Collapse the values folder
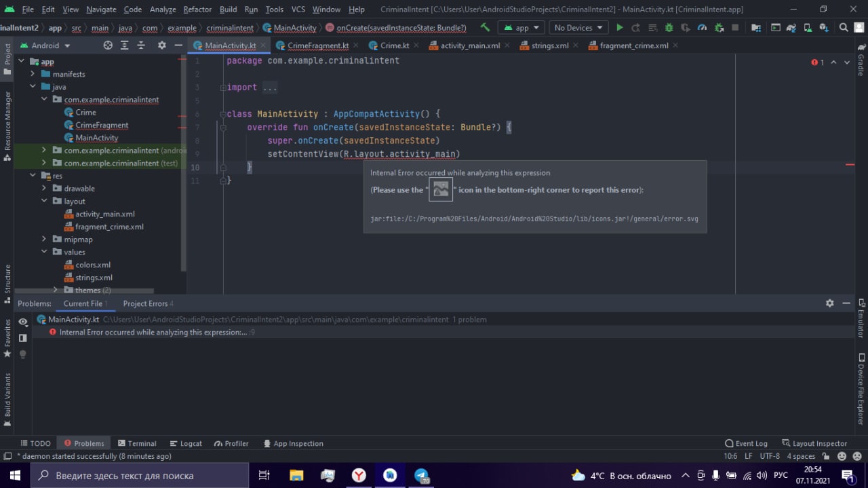This screenshot has height=488, width=868. click(44, 252)
